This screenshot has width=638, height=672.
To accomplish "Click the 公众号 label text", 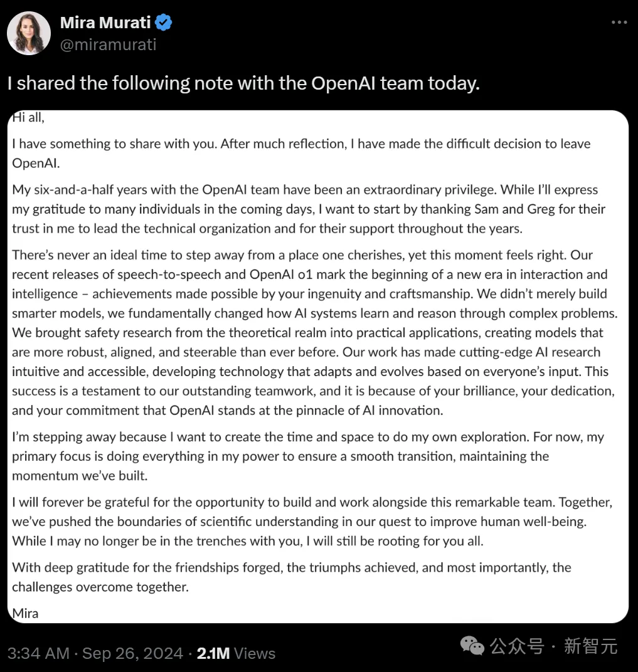I will 517,646.
